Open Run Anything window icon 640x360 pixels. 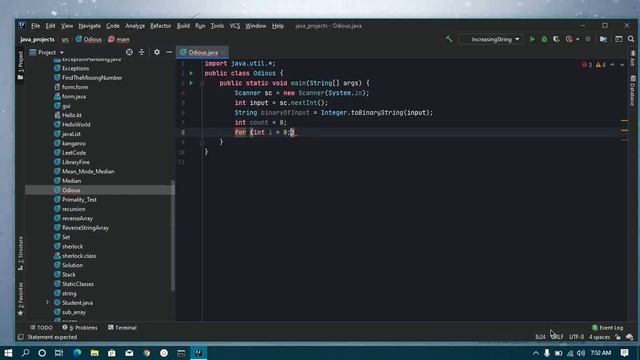[x=619, y=39]
